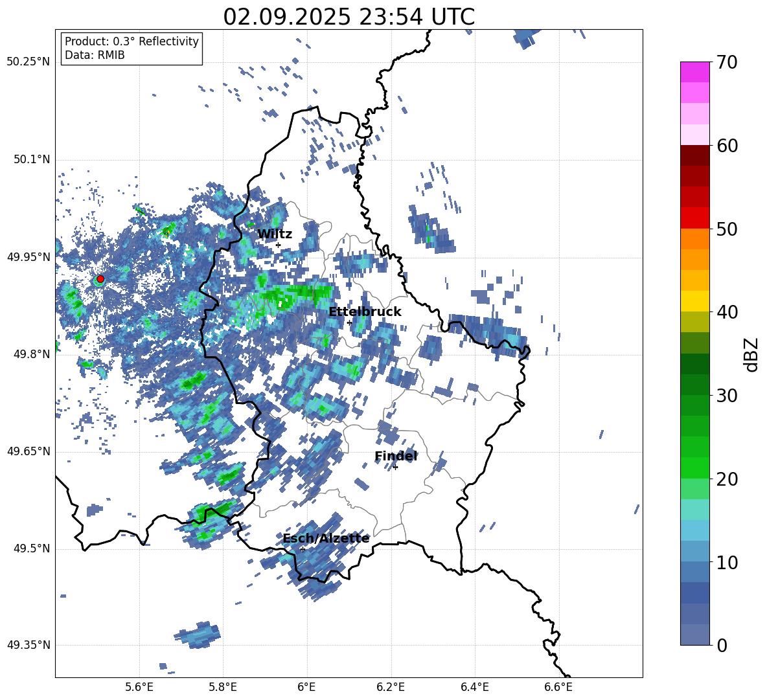Click the 40 value on the colorbar
This screenshot has width=767, height=700.
tap(727, 312)
